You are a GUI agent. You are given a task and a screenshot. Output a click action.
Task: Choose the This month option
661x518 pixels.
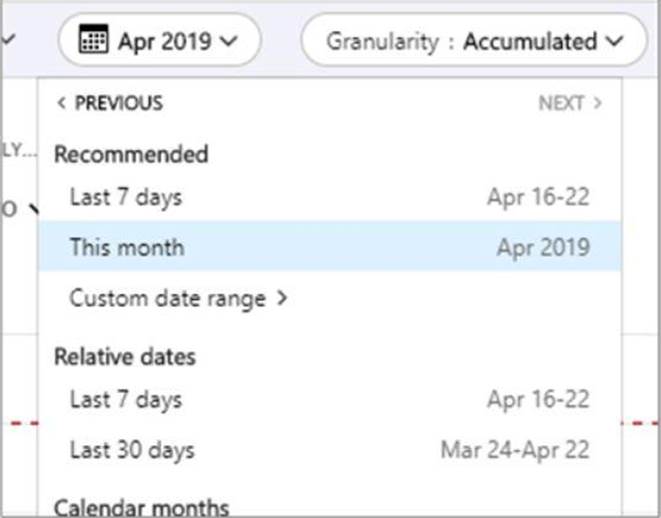127,247
